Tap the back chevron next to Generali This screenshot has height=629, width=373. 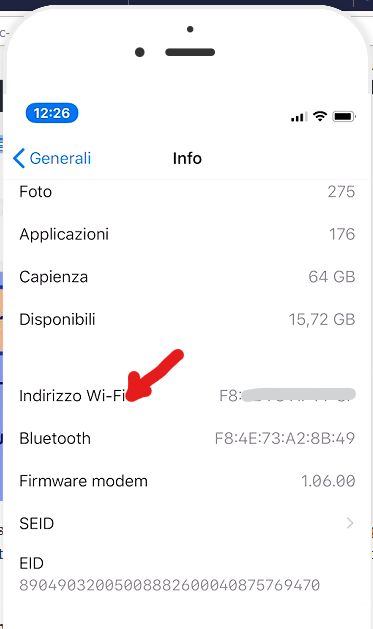(19, 158)
